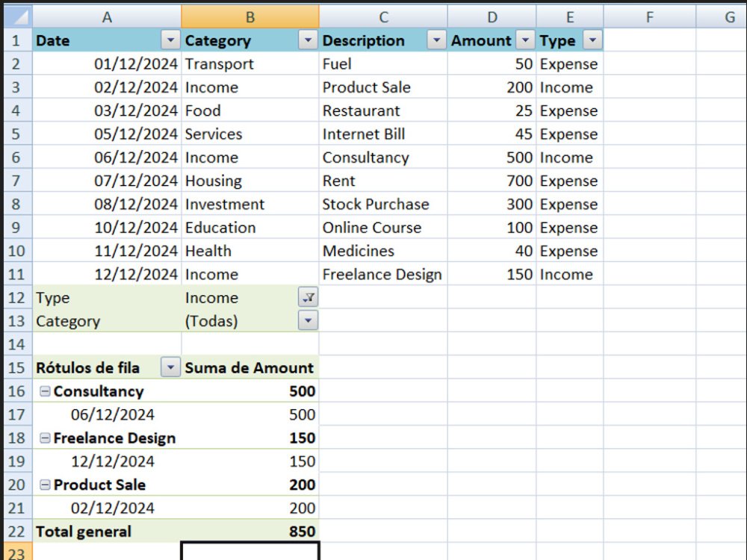
Task: Click the amount cell 25 in row 4
Action: [492, 111]
